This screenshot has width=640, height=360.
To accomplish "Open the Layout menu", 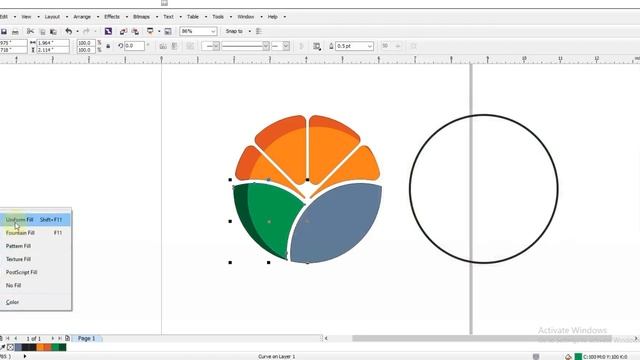I will pos(52,17).
